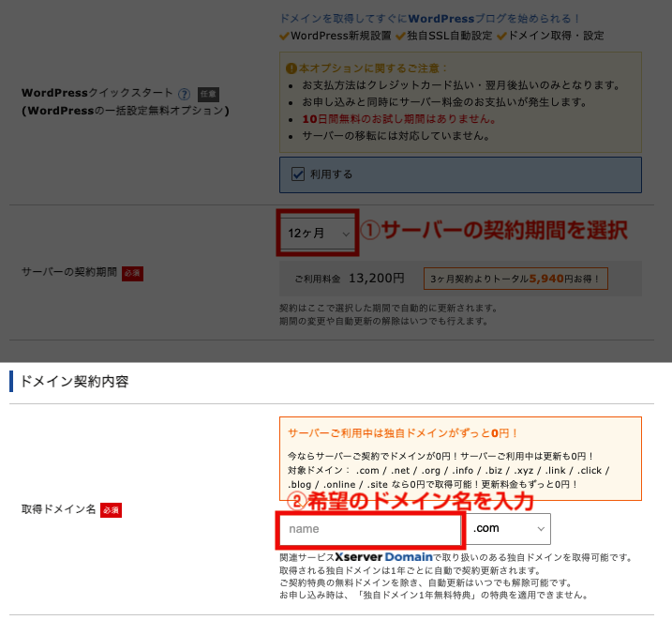
Task: Click the ②希望のドメイン名を入力 annotation
Action: coord(409,501)
